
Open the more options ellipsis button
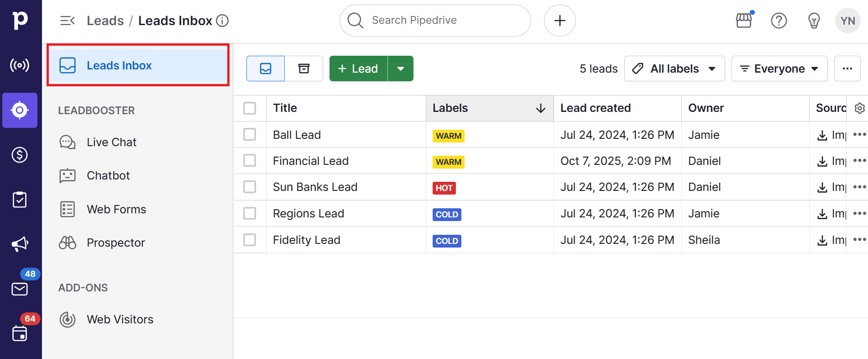coord(847,69)
